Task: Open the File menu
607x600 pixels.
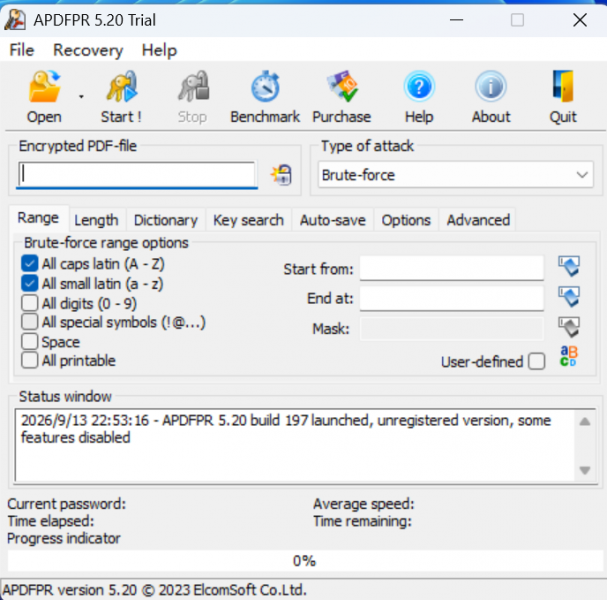Action: click(22, 50)
